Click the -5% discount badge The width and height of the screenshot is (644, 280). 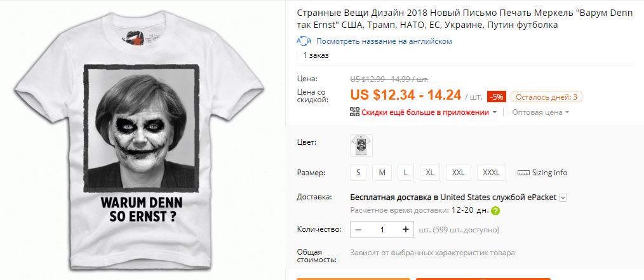pyautogui.click(x=497, y=97)
